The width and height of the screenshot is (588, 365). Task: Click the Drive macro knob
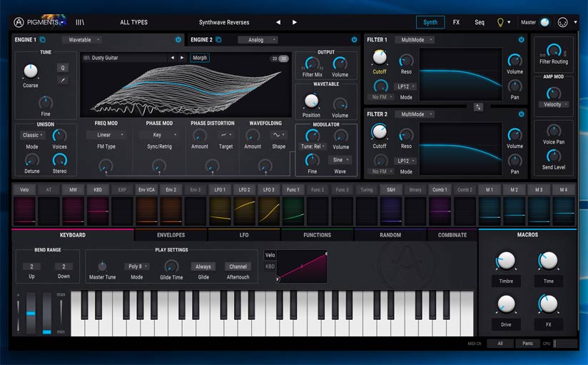506,304
